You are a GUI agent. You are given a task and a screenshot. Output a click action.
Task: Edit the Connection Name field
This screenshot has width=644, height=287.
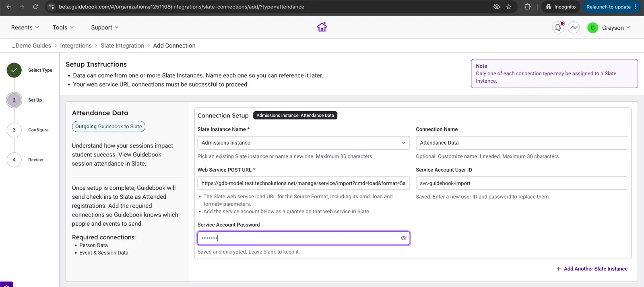tap(522, 143)
